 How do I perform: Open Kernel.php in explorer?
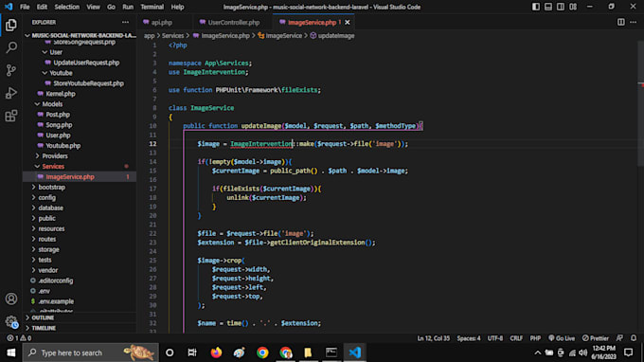61,94
